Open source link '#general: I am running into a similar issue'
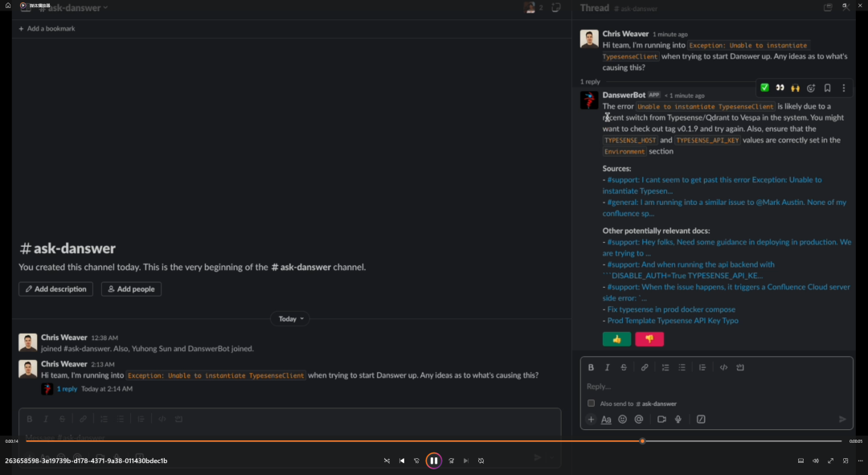The width and height of the screenshot is (868, 475). (x=725, y=207)
